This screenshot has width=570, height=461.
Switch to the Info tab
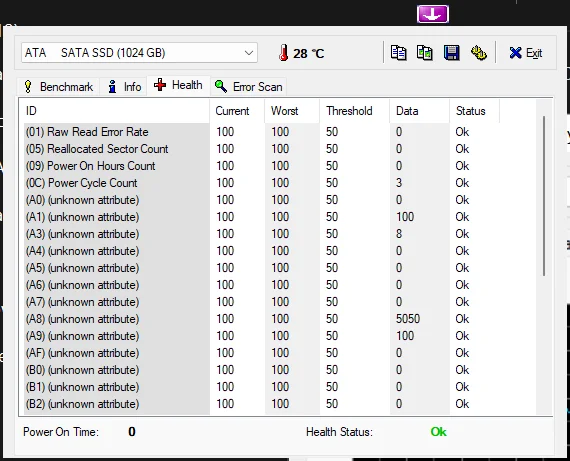(124, 87)
